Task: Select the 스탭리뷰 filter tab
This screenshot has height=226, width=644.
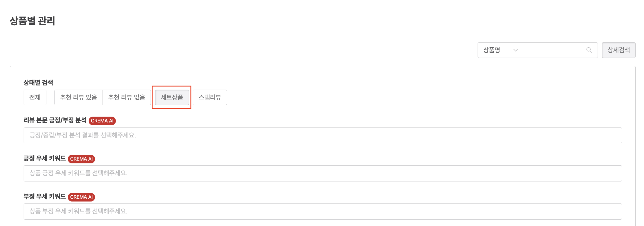Action: click(x=210, y=97)
